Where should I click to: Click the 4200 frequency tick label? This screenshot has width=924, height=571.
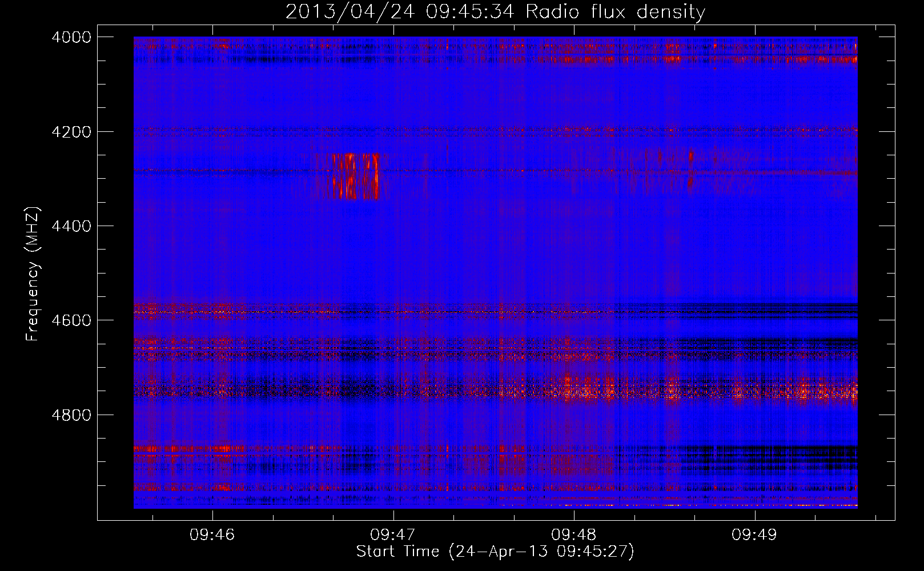coord(71,132)
